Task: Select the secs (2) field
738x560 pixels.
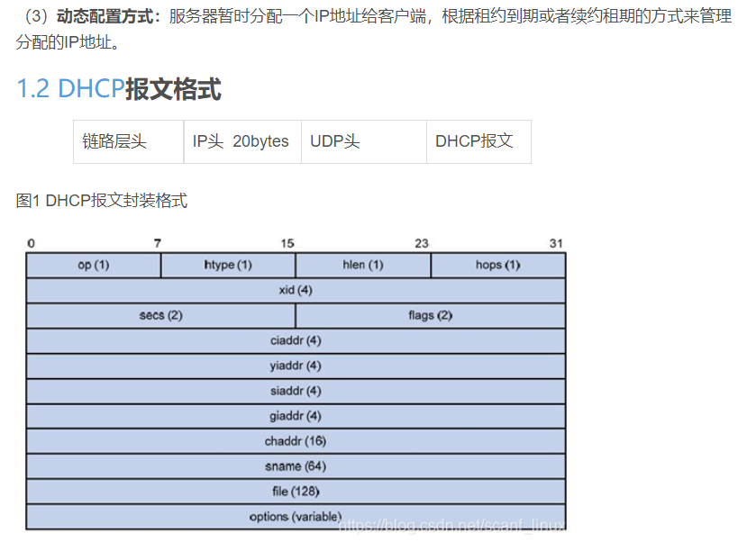Action: [160, 315]
